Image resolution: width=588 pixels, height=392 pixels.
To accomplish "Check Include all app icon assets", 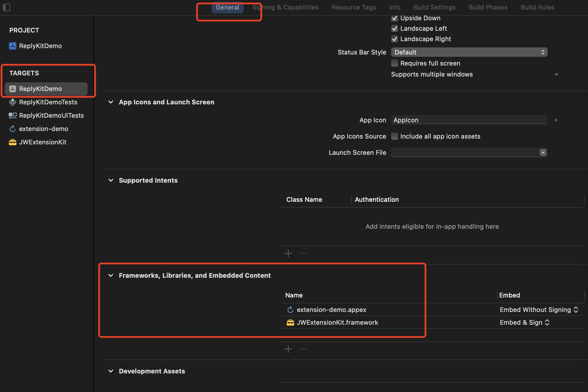I will (394, 136).
